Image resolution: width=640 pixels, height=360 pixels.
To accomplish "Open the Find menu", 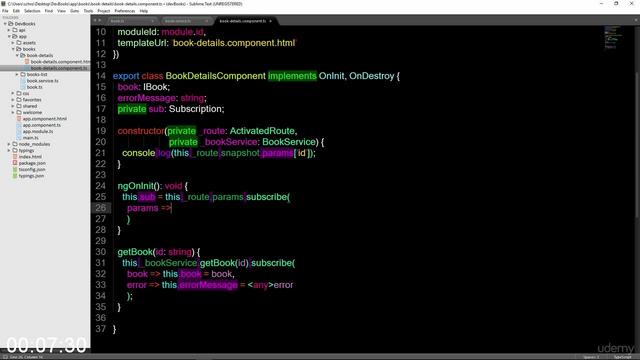I will tap(49, 11).
